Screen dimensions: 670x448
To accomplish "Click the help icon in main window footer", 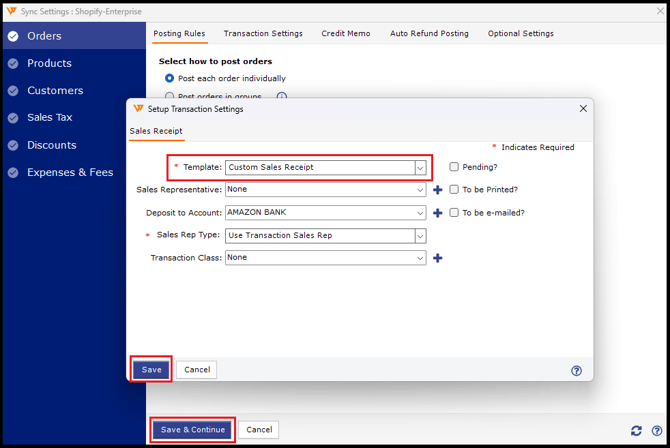I will (x=657, y=430).
